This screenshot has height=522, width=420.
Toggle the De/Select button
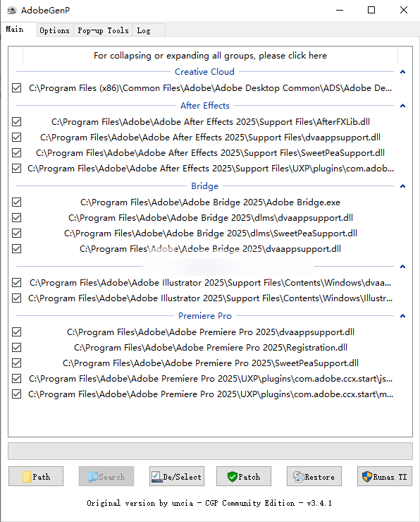[177, 476]
